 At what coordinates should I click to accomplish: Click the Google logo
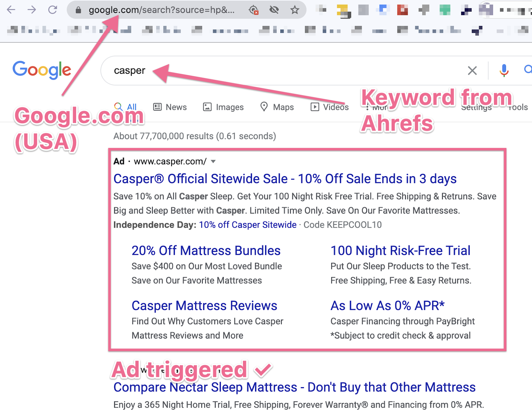(x=42, y=70)
